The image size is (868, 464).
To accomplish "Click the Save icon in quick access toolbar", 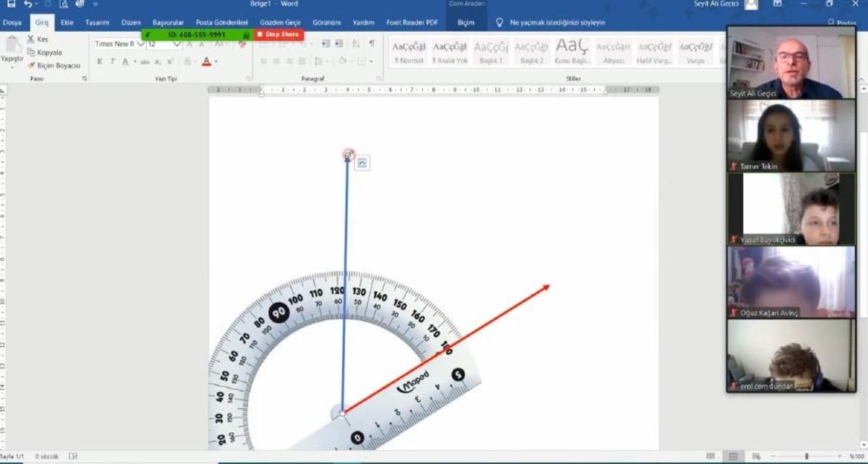I will (11, 4).
